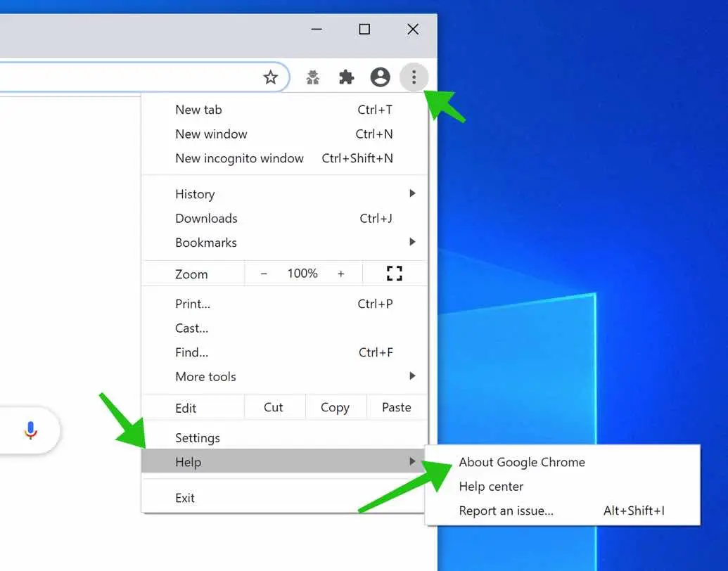Bookmark this page with star icon

coord(271,77)
